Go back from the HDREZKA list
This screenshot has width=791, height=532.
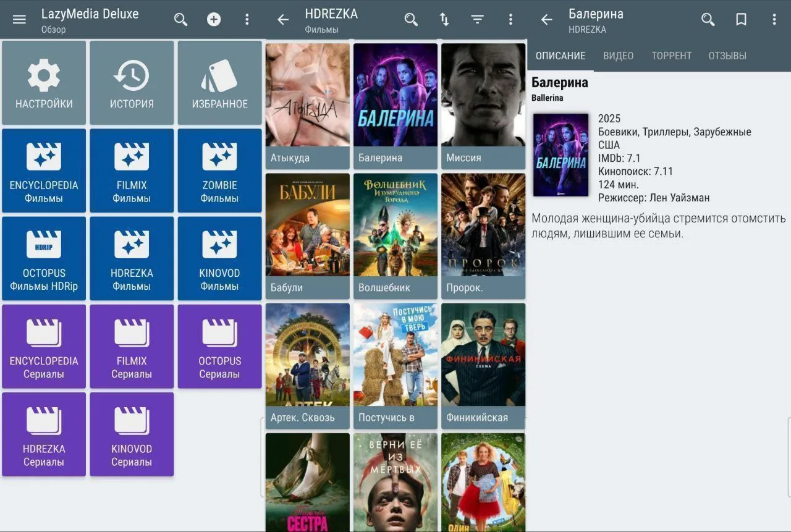(283, 19)
